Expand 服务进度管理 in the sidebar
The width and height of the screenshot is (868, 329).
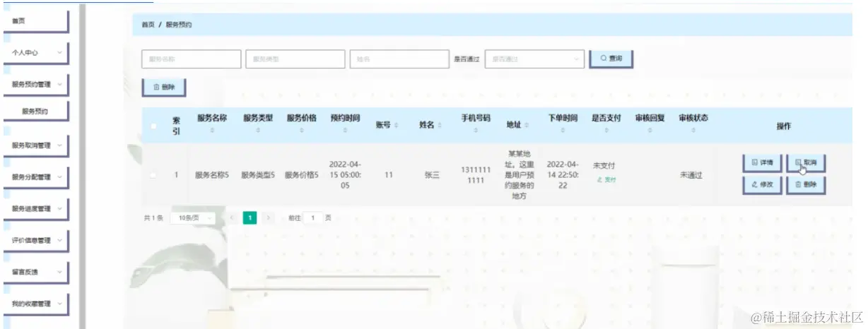[x=35, y=208]
